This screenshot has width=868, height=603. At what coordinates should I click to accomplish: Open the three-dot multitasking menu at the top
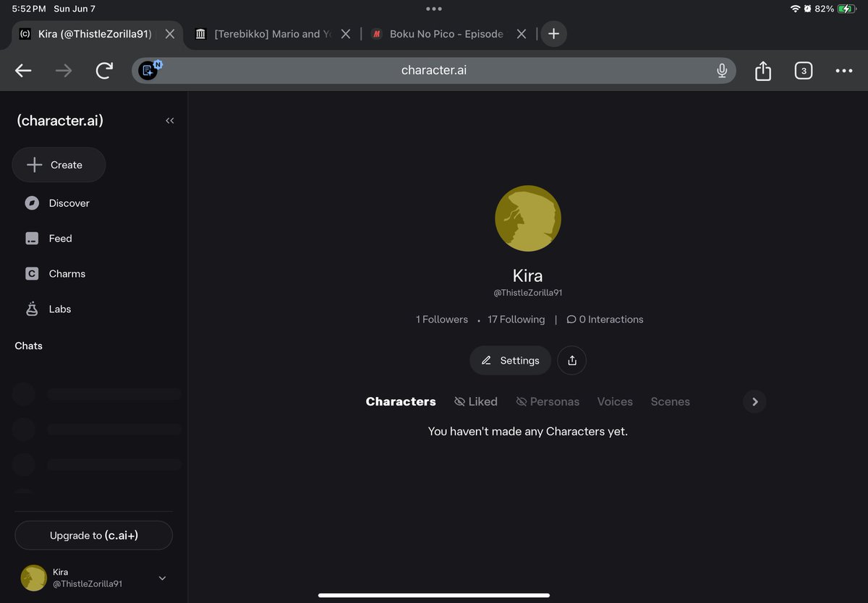434,9
